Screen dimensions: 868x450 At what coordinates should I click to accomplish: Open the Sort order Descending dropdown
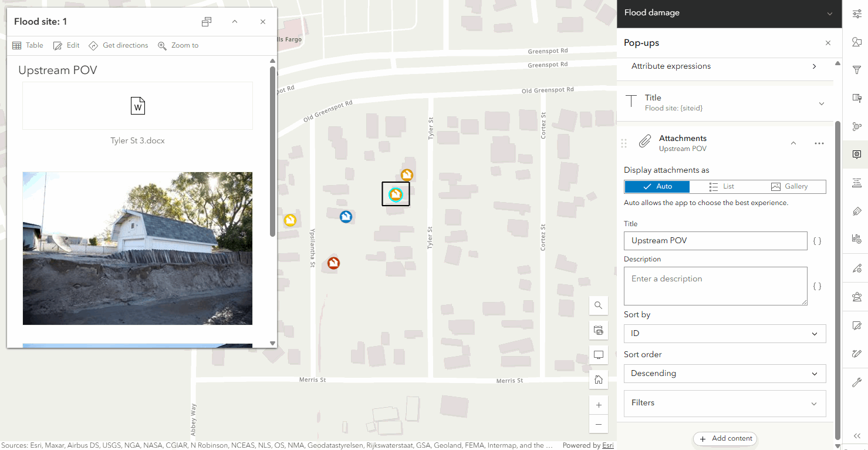click(725, 374)
